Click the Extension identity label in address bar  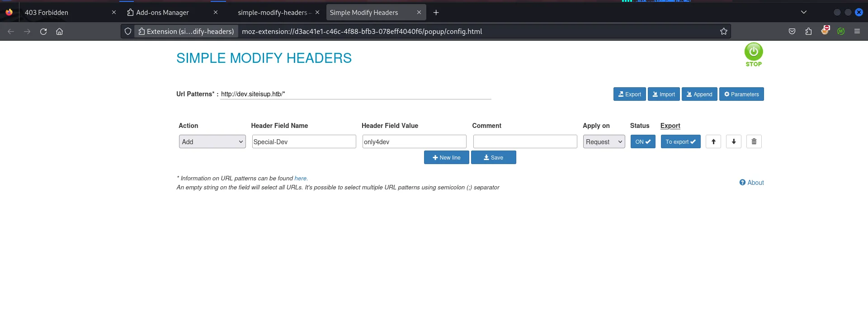[186, 31]
